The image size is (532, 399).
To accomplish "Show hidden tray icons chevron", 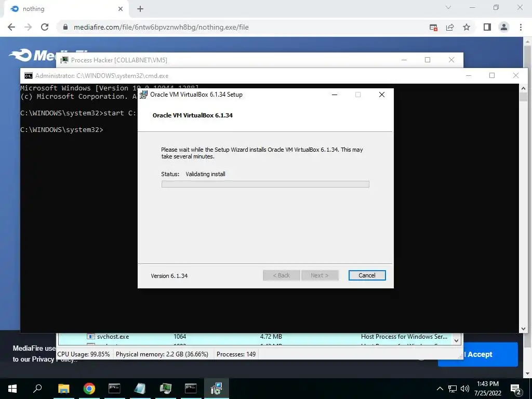I will tap(440, 389).
